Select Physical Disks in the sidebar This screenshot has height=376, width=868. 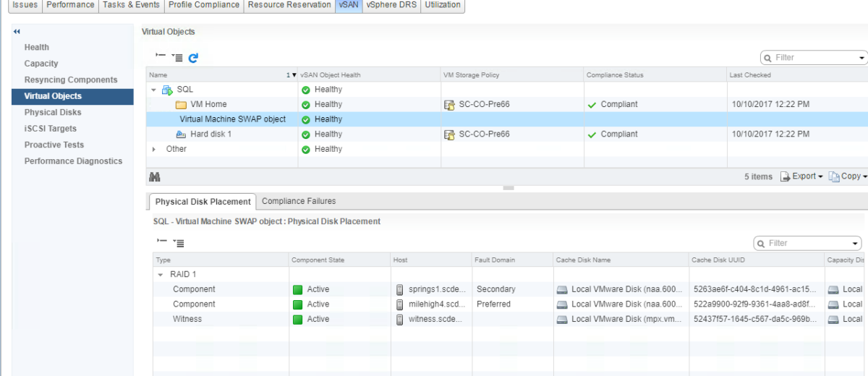(x=53, y=113)
